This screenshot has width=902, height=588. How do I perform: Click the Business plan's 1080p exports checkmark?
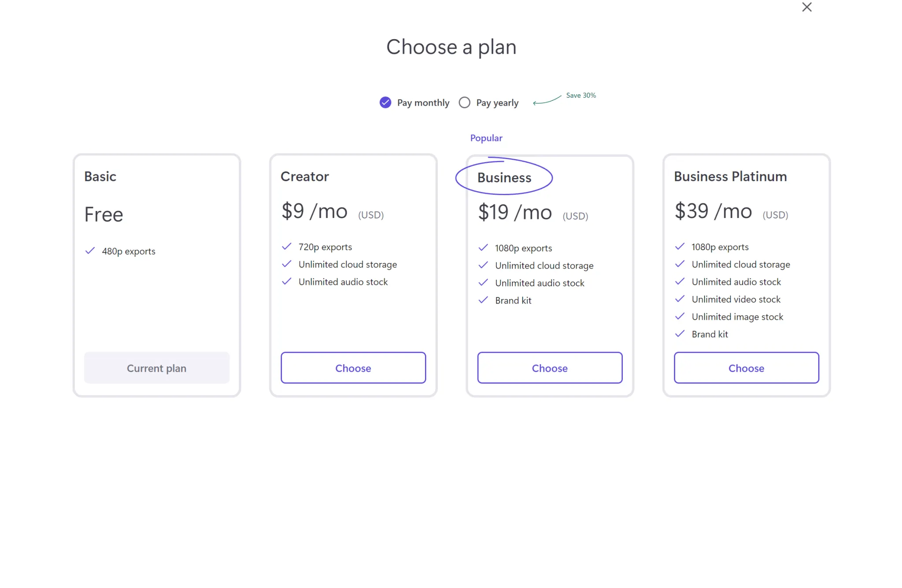click(483, 248)
